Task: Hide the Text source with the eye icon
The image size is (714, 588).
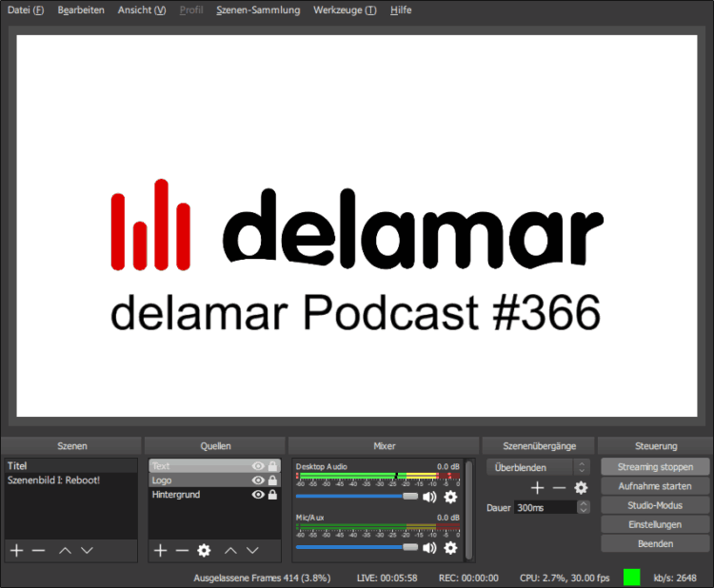Action: click(x=258, y=466)
